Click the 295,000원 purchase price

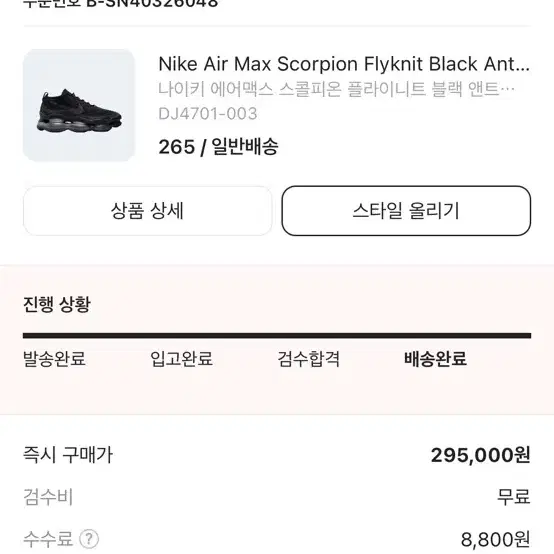pyautogui.click(x=481, y=455)
